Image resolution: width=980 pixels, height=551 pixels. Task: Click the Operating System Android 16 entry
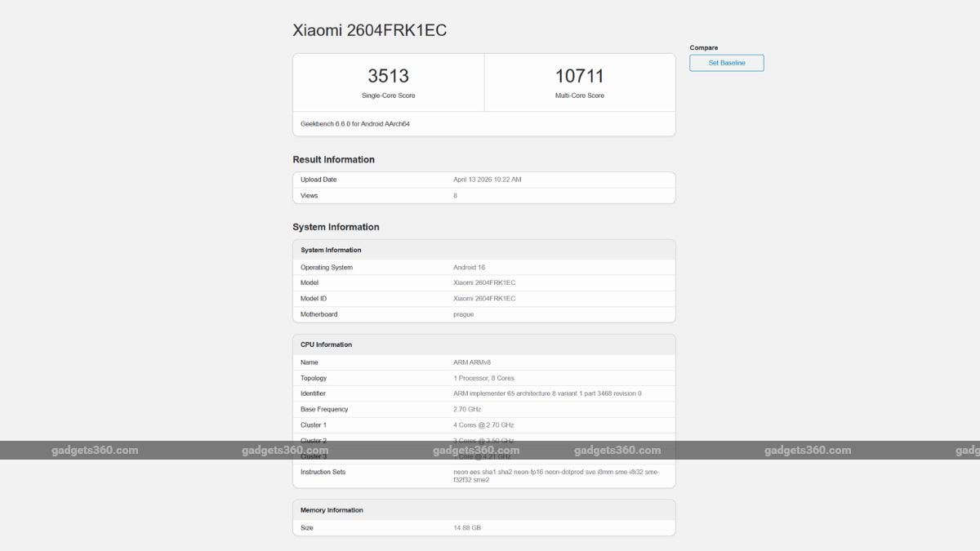point(483,267)
